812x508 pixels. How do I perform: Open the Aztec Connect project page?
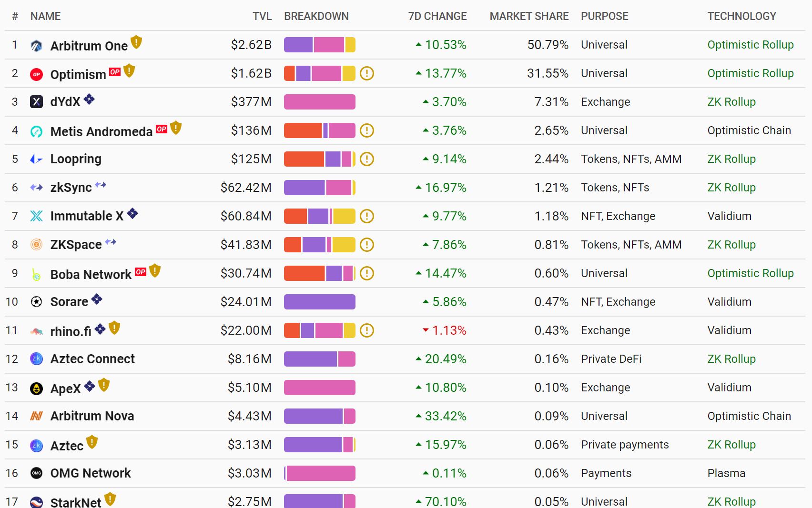[92, 359]
